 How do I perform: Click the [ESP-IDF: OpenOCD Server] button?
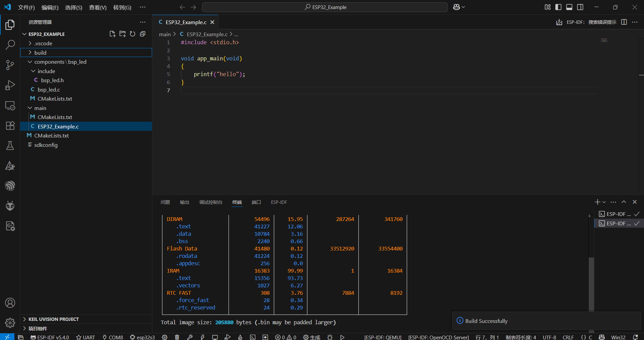(x=438, y=337)
